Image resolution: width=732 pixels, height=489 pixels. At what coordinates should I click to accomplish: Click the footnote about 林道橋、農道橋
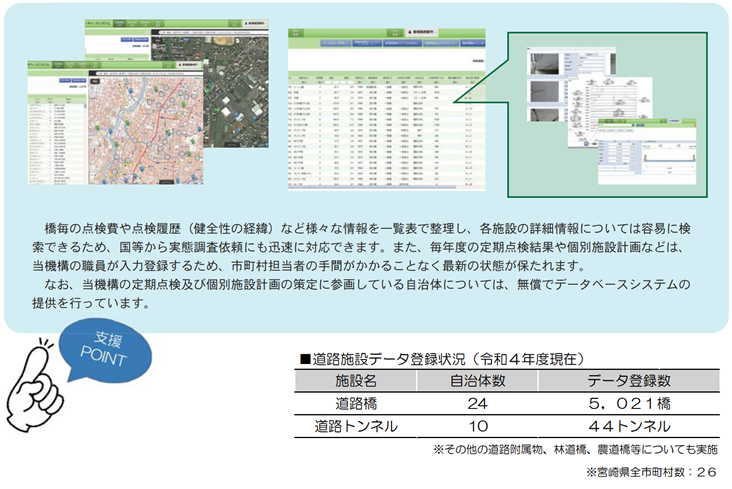click(x=575, y=449)
